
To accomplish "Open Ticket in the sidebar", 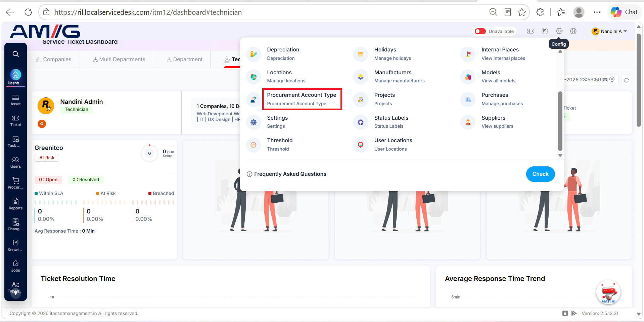I will (x=15, y=121).
